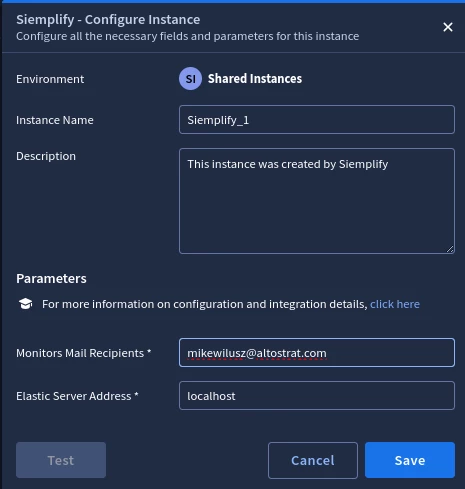Cancel the instance configuration
465x489 pixels.
pyautogui.click(x=313, y=460)
